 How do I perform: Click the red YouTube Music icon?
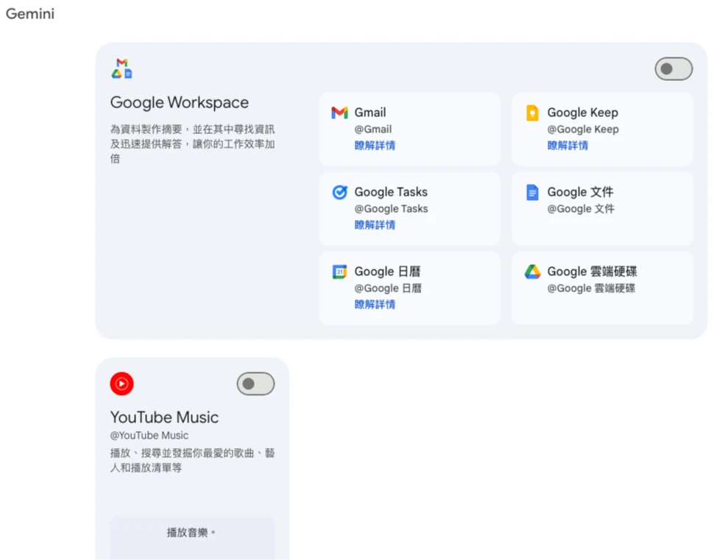122,383
